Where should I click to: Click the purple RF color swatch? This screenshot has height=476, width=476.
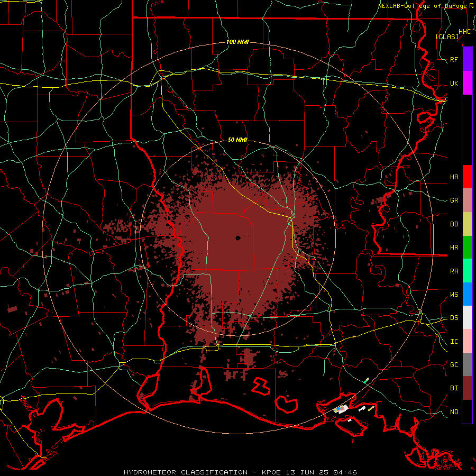(467, 59)
